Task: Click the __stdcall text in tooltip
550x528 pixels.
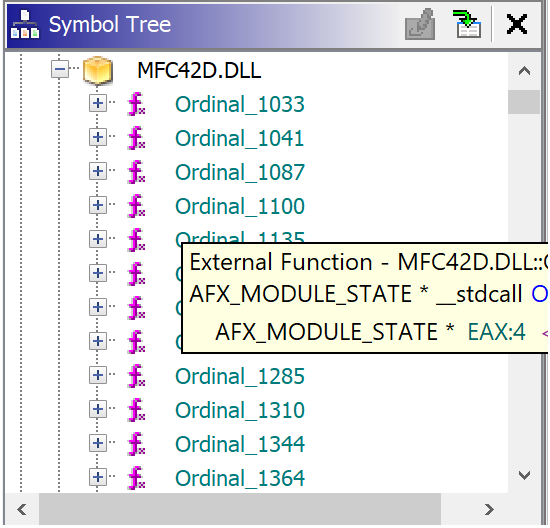Action: click(x=479, y=294)
